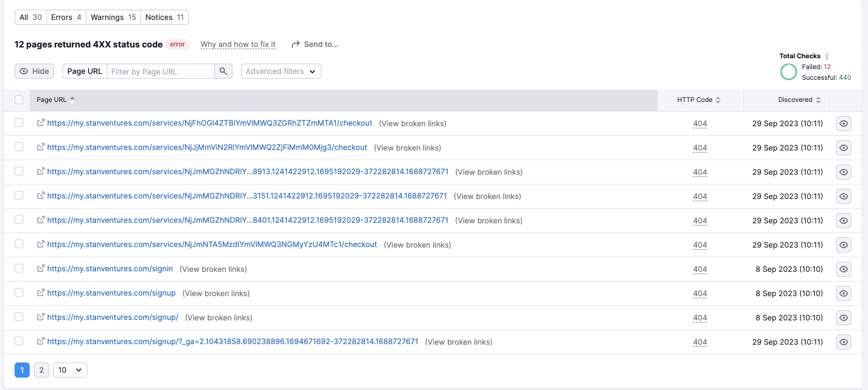The image size is (868, 390).
Task: Open the rows-per-page dropdown showing 10
Action: click(x=70, y=370)
